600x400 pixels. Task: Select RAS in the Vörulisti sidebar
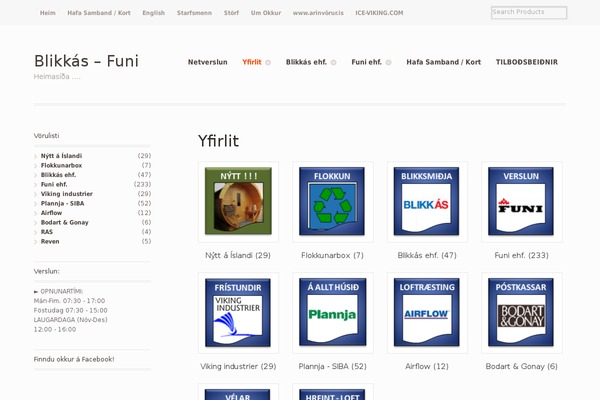tap(47, 232)
